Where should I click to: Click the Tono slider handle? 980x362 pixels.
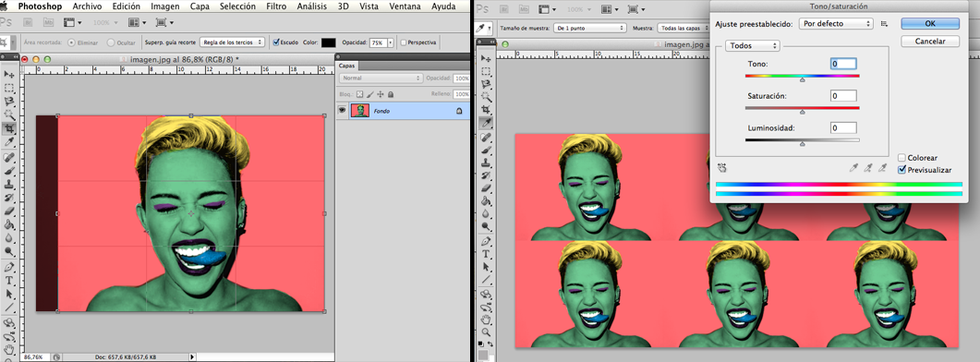tap(803, 79)
